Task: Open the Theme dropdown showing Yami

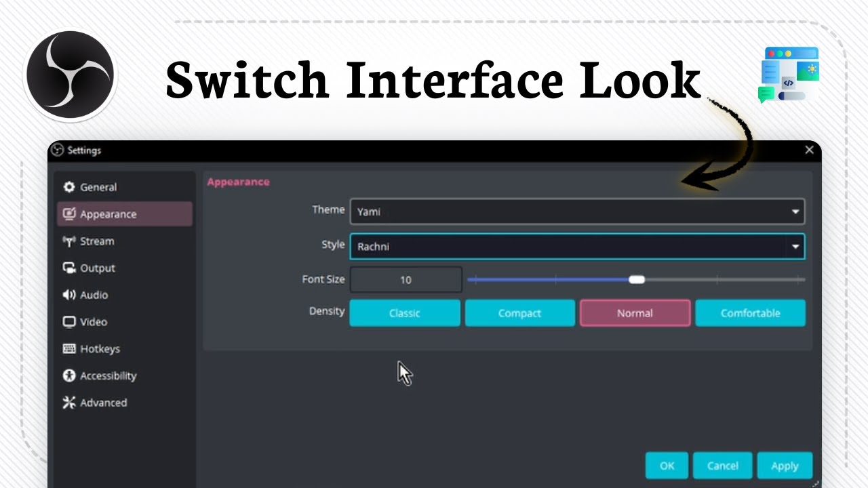Action: (x=577, y=211)
